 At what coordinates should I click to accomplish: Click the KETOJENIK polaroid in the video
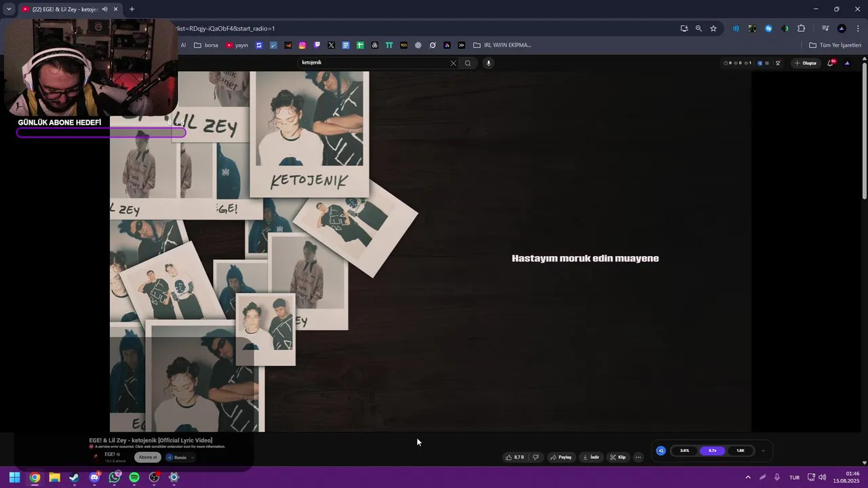309,134
